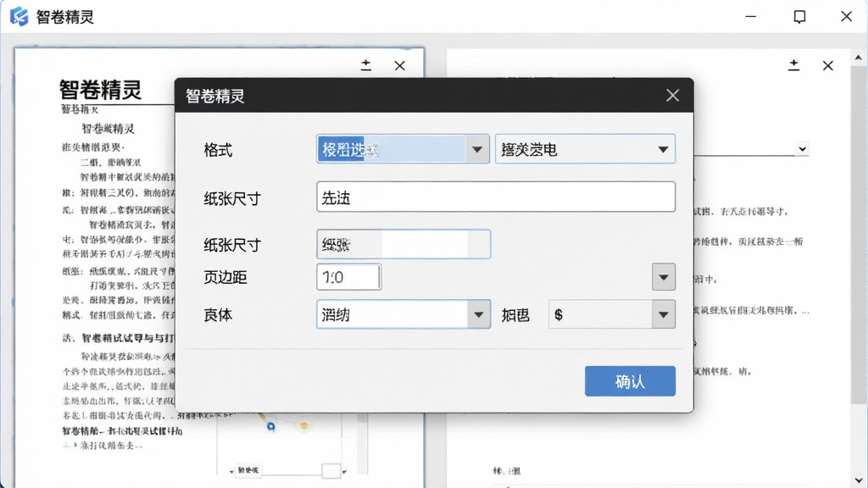The height and width of the screenshot is (488, 868).
Task: Close the right document panel
Action: point(827,66)
